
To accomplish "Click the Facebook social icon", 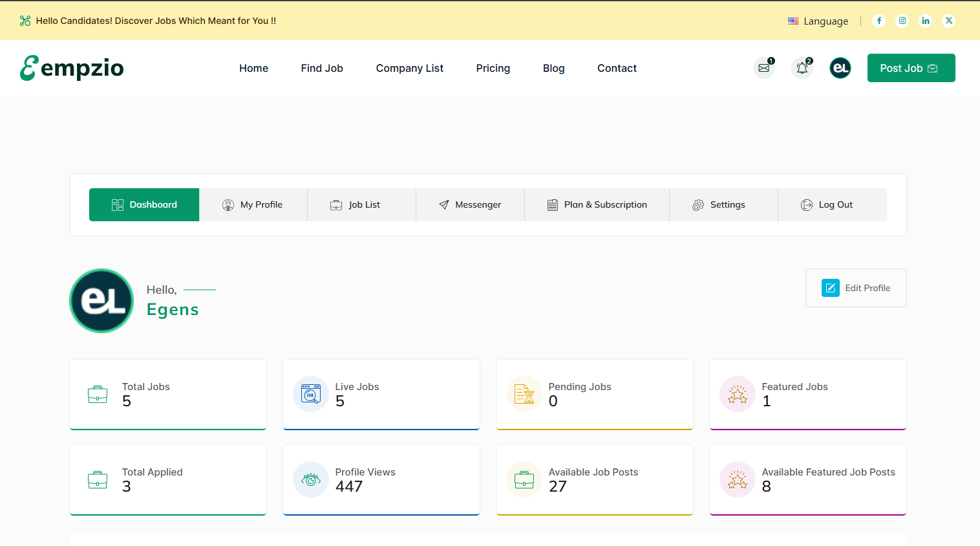I will [879, 21].
